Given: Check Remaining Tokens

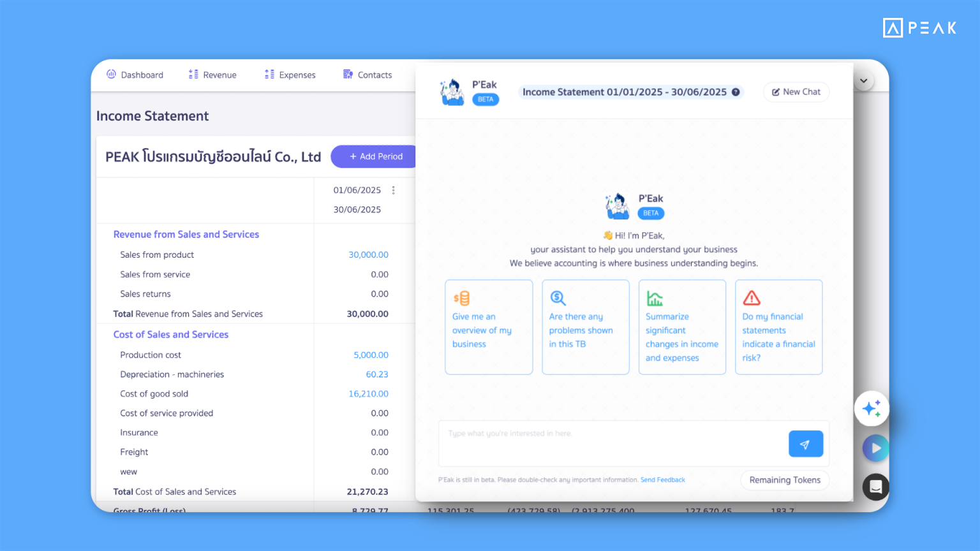Looking at the screenshot, I should [x=785, y=480].
